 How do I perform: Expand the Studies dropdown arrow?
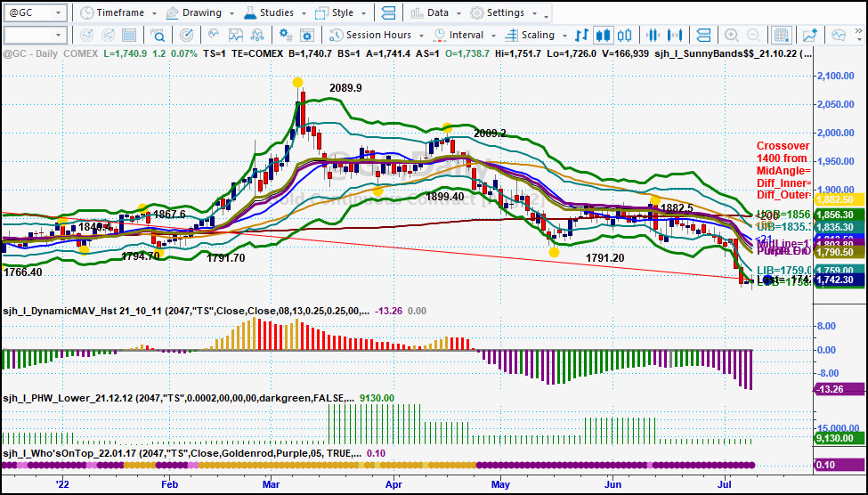tap(305, 14)
